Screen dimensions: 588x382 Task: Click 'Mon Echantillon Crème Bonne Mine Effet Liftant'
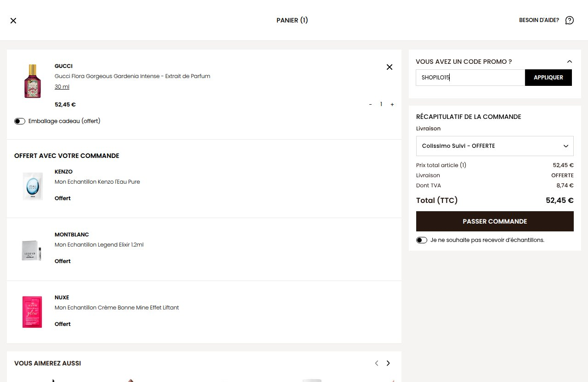117,308
